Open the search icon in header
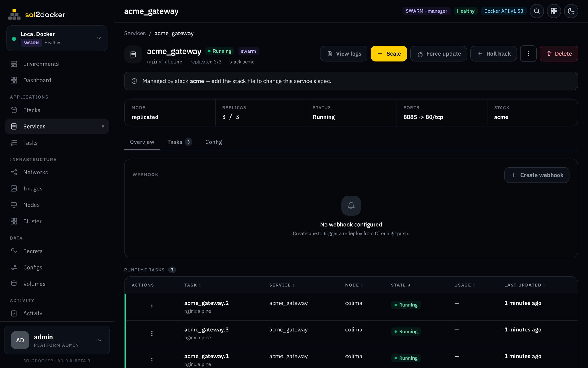 coord(537,11)
